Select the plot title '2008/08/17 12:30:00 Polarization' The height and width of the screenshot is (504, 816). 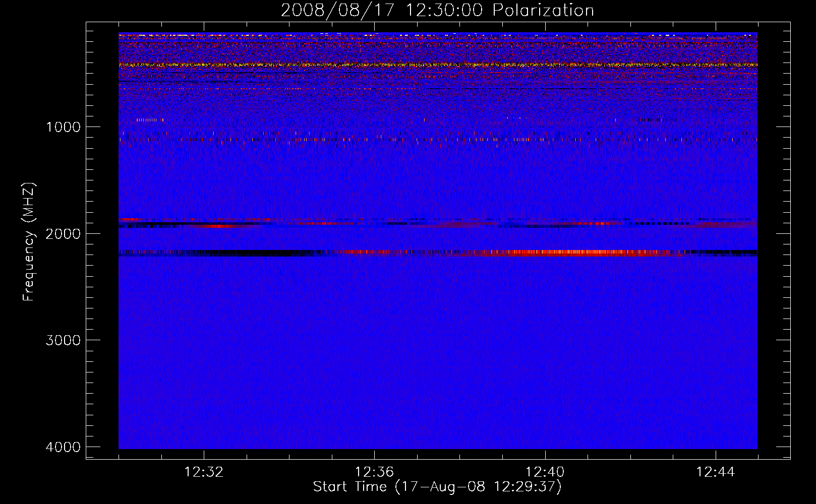[437, 11]
